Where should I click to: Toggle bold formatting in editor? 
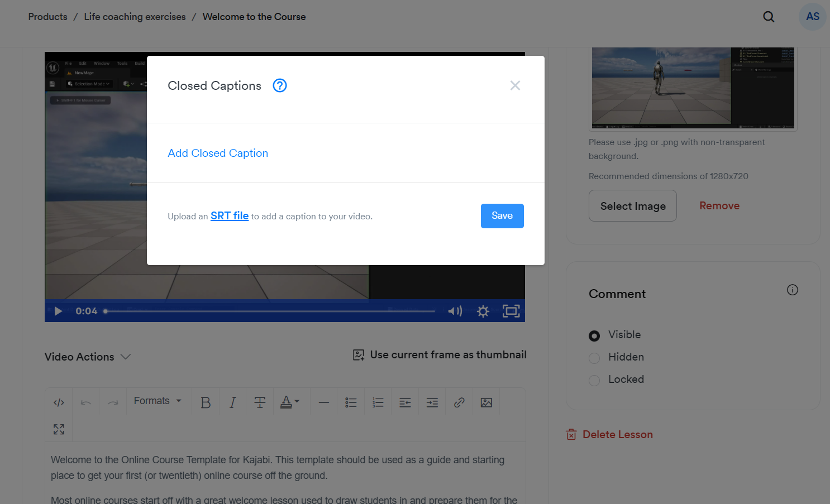(x=206, y=402)
